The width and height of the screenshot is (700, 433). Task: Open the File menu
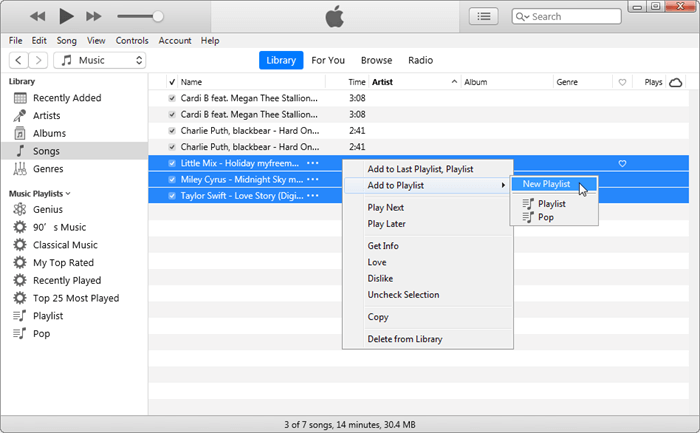15,41
